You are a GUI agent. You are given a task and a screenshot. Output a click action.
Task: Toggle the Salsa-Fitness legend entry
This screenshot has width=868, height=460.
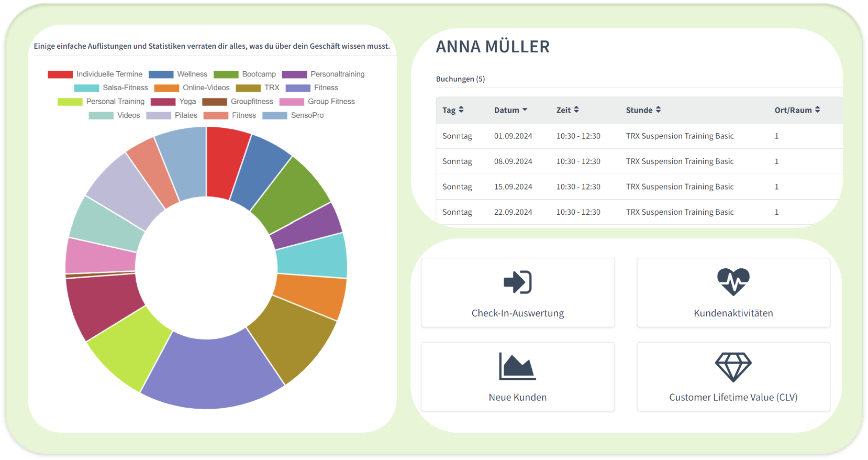[111, 88]
